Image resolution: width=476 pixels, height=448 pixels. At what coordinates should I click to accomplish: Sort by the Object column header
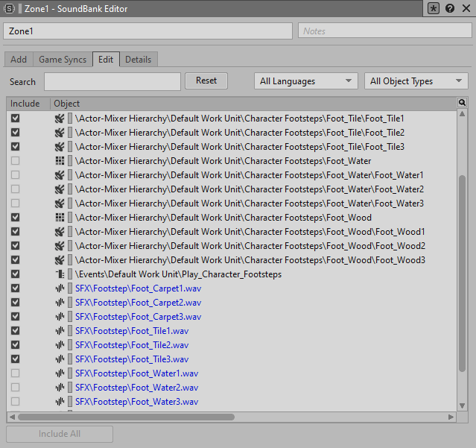(67, 104)
